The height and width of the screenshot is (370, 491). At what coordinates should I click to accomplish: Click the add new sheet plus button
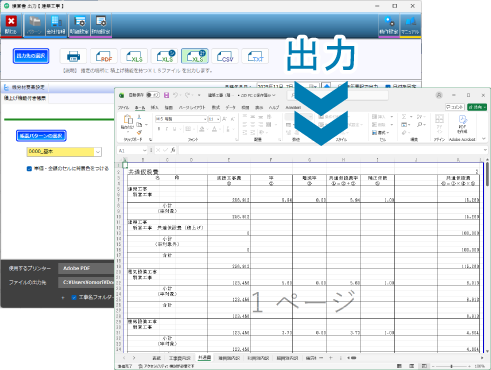pos(331,358)
